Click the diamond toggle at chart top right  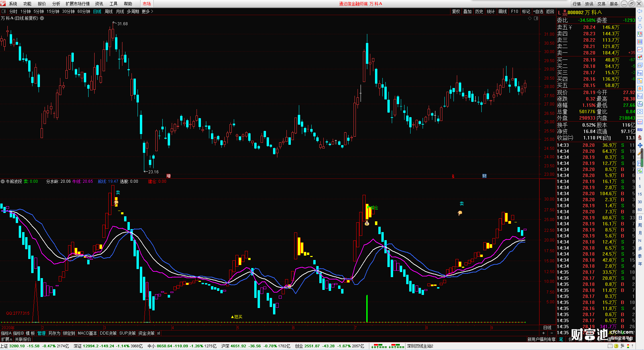coord(530,18)
